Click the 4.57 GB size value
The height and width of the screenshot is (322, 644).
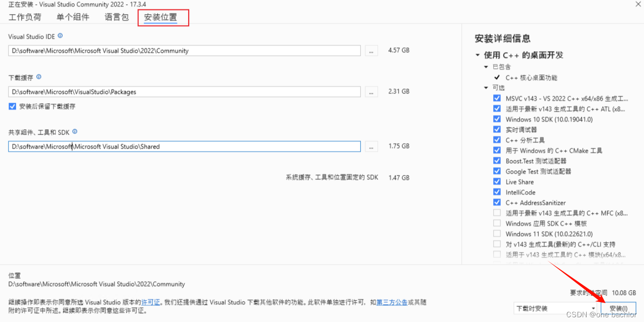coord(399,50)
